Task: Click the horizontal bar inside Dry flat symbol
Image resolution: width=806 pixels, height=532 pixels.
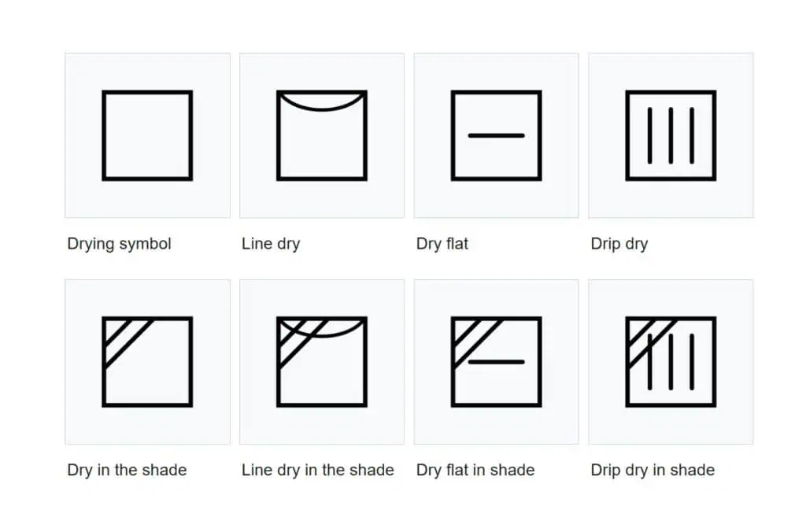Action: [x=496, y=135]
